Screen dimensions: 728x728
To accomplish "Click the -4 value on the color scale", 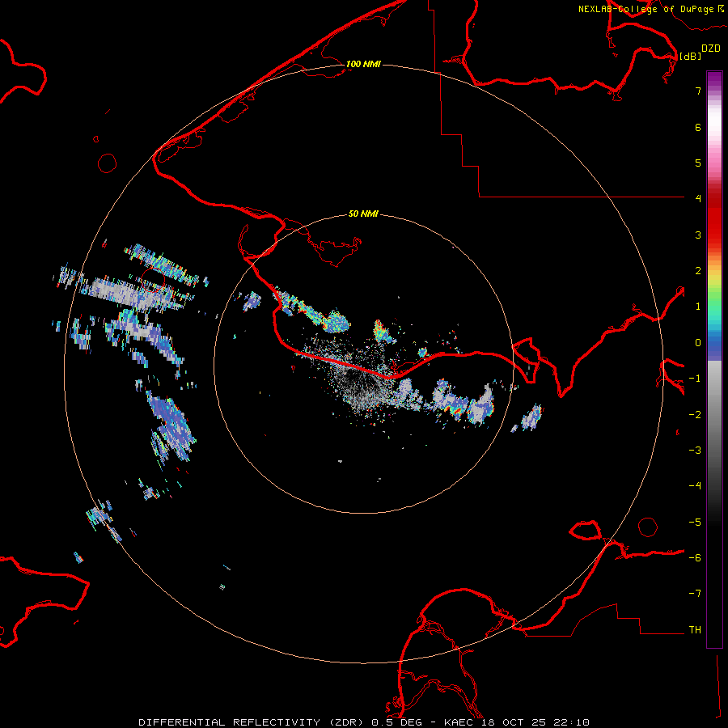I will click(x=695, y=485).
